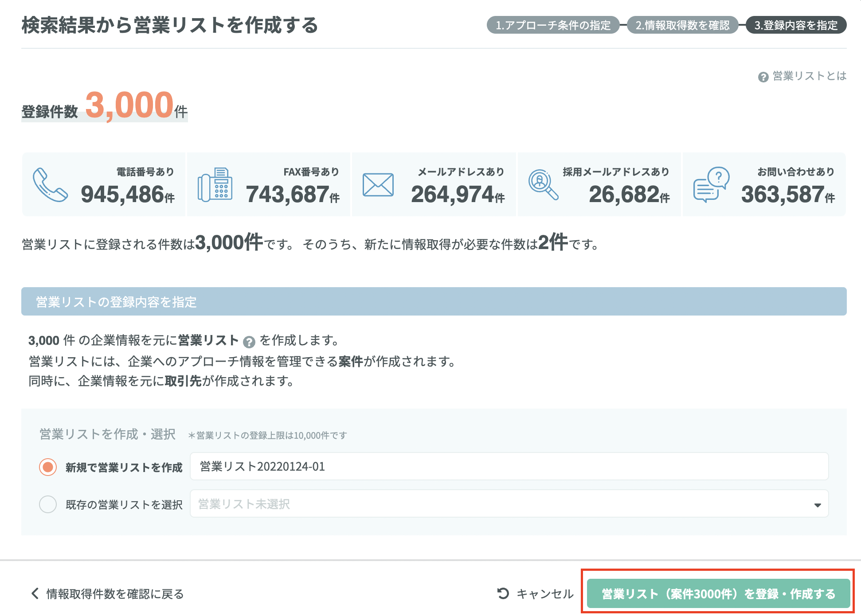
Task: Select step 3.登録内容を指定
Action: [x=796, y=25]
